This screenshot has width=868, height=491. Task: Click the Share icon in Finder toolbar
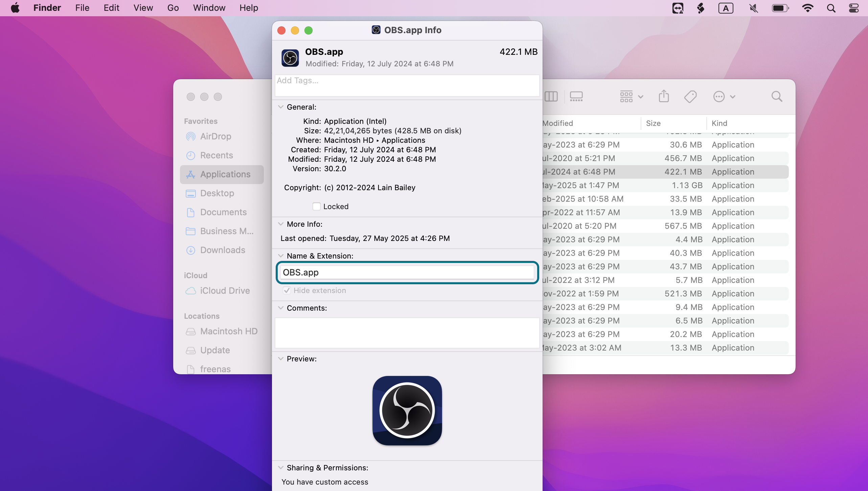coord(664,96)
